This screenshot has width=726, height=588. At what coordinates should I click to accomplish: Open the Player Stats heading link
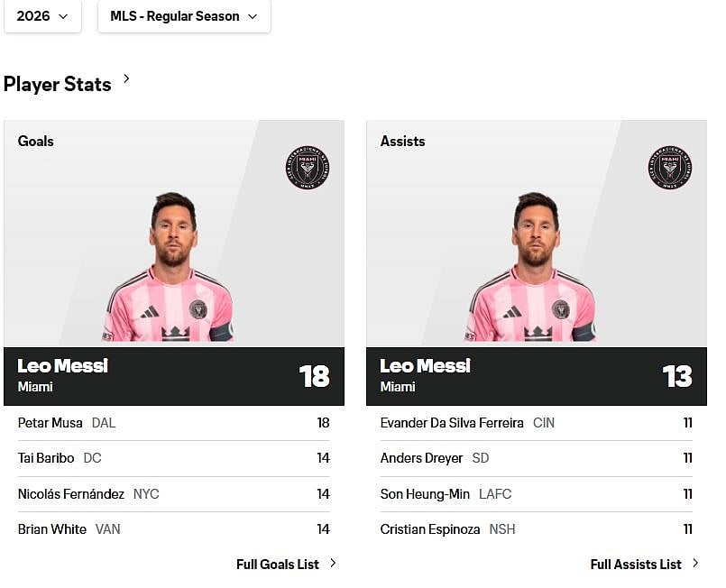click(x=58, y=84)
